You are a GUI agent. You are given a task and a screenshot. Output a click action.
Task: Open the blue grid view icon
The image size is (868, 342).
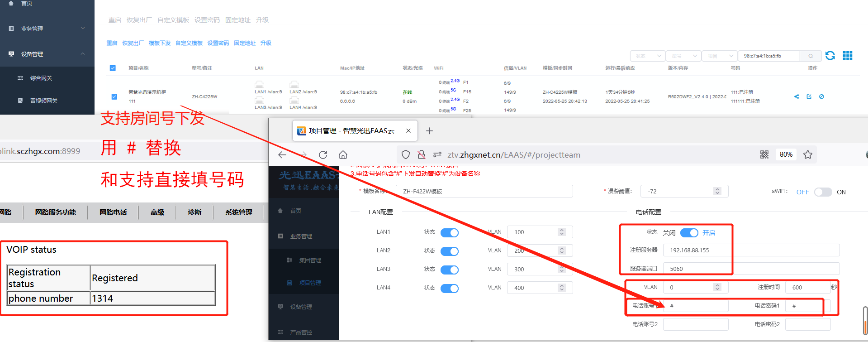pos(847,56)
